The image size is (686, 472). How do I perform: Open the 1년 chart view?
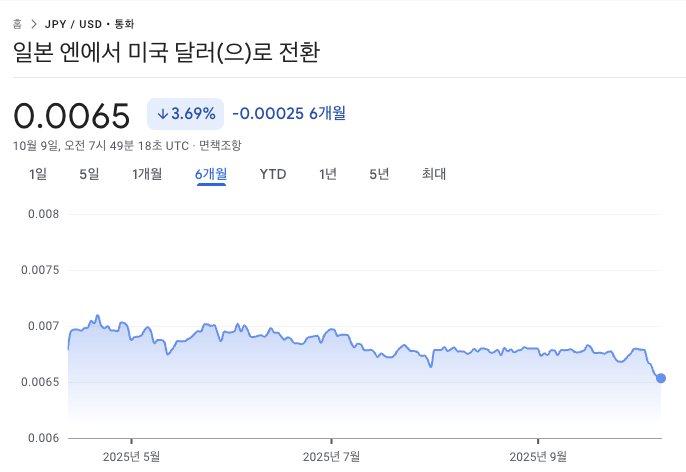point(328,174)
